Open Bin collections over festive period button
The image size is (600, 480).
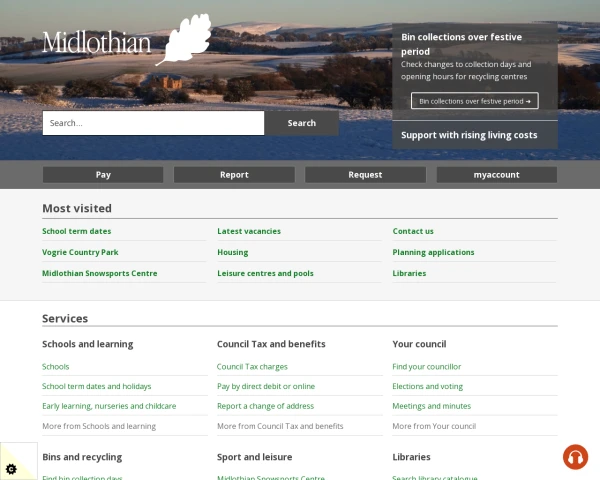tap(474, 101)
